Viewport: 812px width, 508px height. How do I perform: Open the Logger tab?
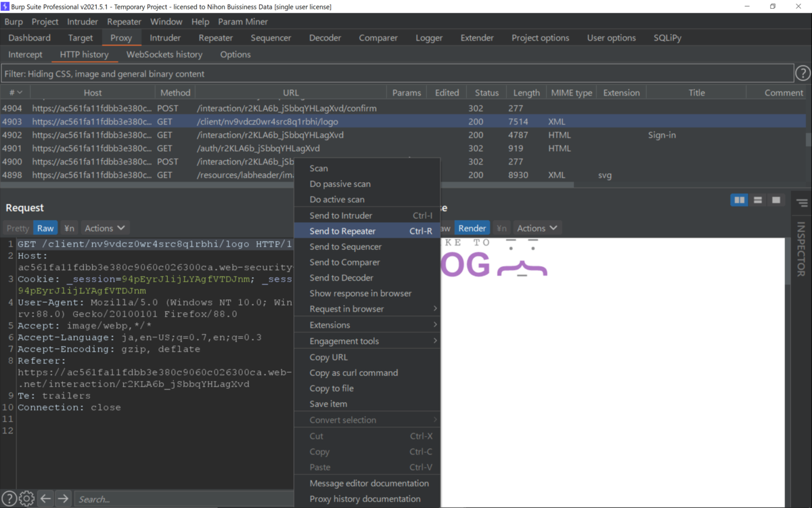(429, 38)
